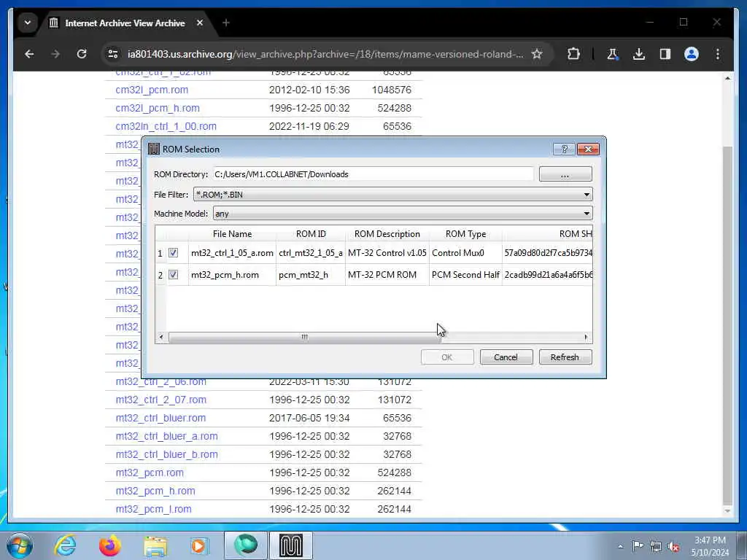
Task: Toggle the browser side panel
Action: 665,54
